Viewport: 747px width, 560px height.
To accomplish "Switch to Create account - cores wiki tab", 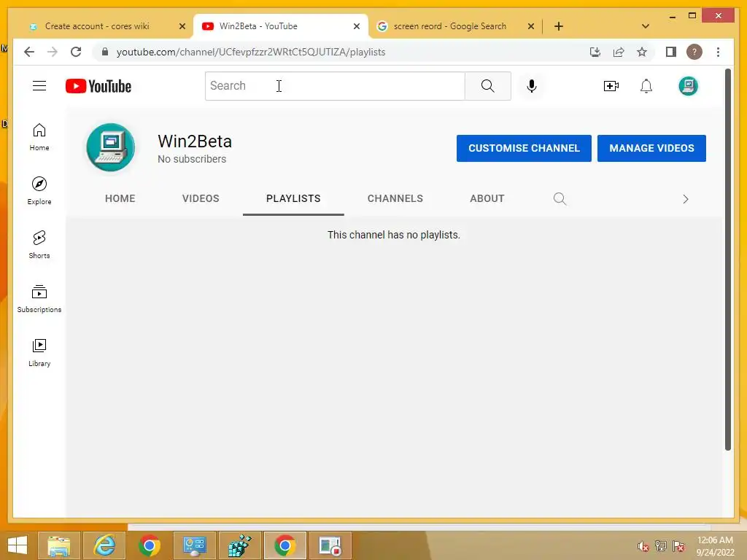I will (x=97, y=26).
